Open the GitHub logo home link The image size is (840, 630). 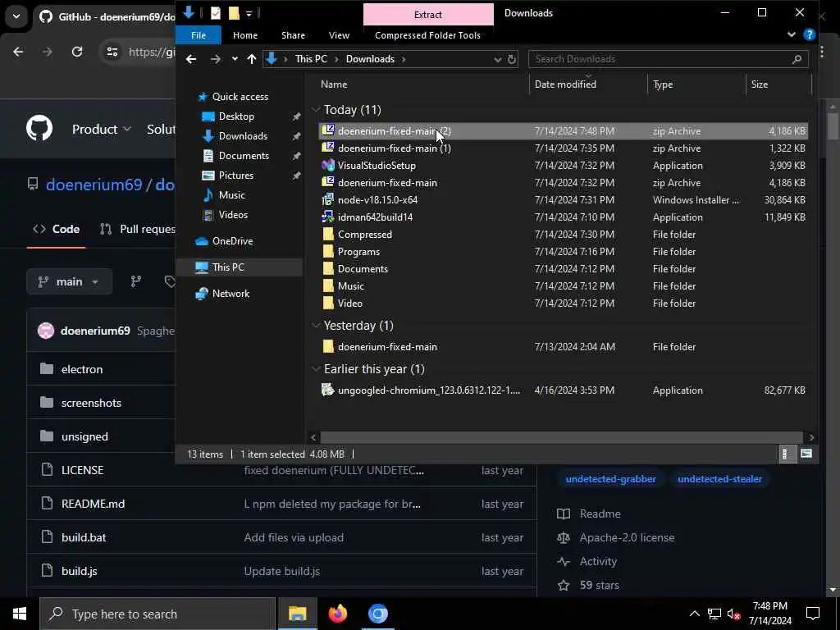pos(39,129)
